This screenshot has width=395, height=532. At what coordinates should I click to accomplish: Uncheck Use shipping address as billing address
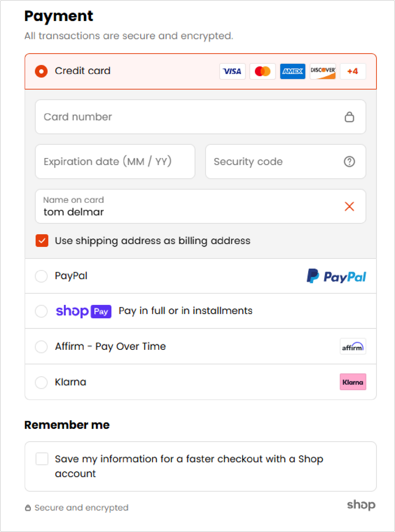pyautogui.click(x=42, y=241)
